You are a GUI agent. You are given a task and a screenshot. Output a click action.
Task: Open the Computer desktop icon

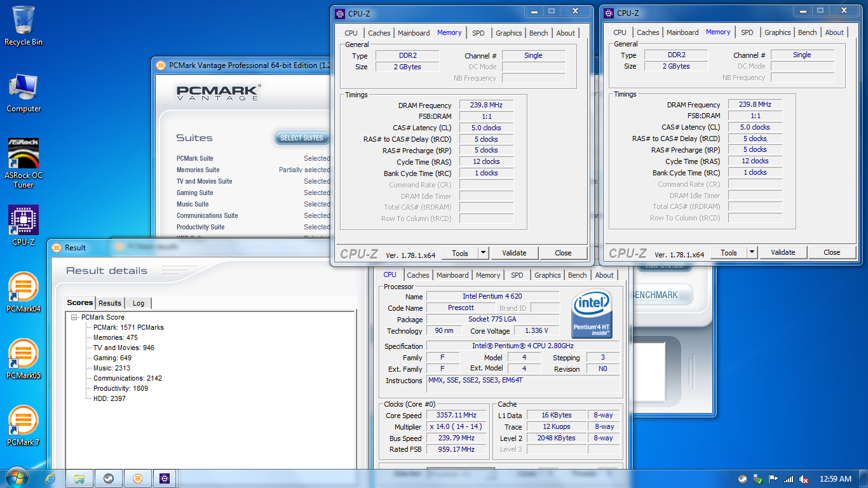(x=24, y=93)
